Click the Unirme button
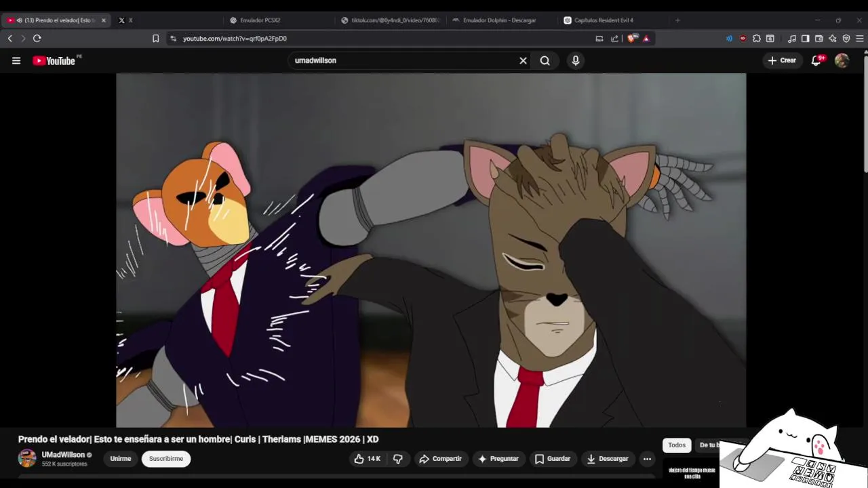The height and width of the screenshot is (488, 868). [121, 459]
